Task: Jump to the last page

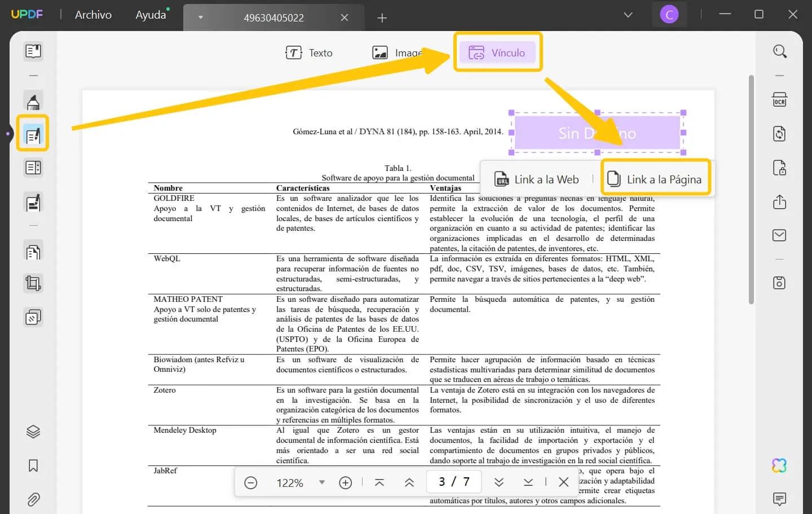Action: pyautogui.click(x=528, y=482)
